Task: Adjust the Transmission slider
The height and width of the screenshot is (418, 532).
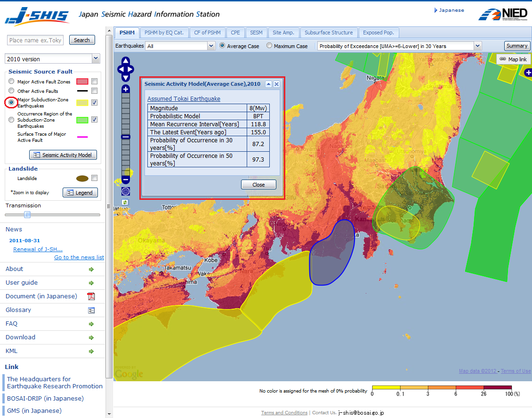Action: 27,215
